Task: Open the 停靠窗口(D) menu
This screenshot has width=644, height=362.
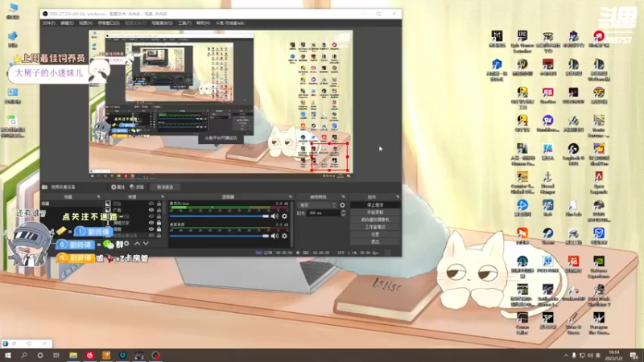Action: pos(109,23)
